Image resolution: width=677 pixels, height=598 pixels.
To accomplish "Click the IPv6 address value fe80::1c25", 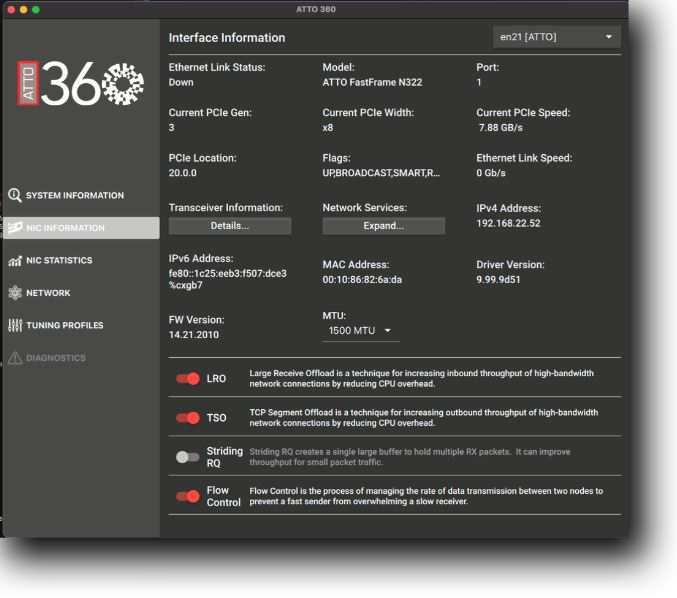I will (228, 279).
